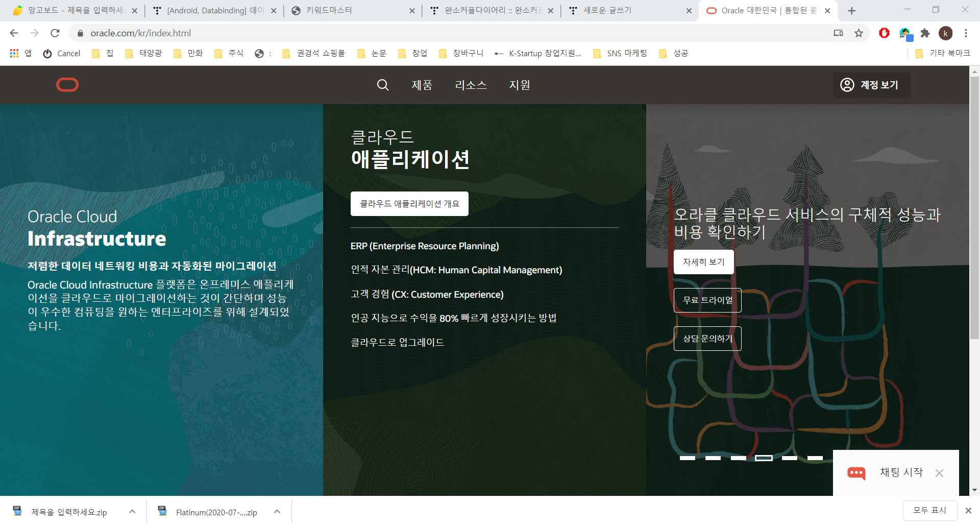Select the fourth (active) carousel indicator
The width and height of the screenshot is (980, 526).
pyautogui.click(x=764, y=458)
